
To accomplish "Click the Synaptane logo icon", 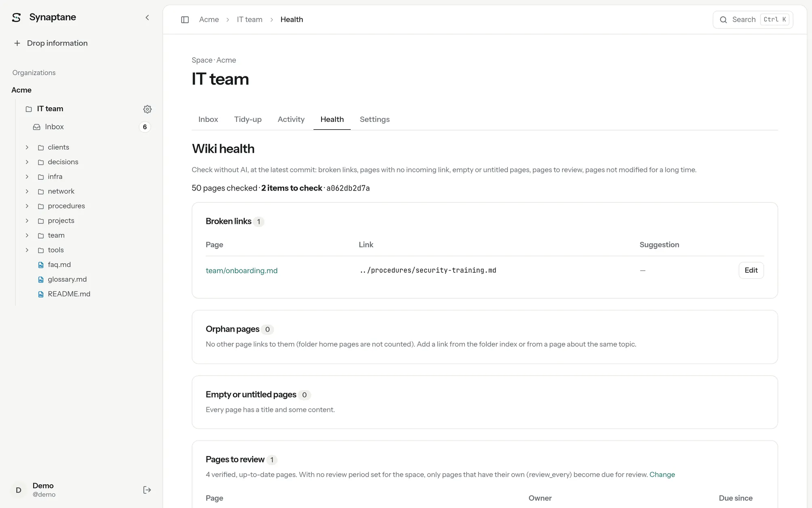I will pos(16,17).
